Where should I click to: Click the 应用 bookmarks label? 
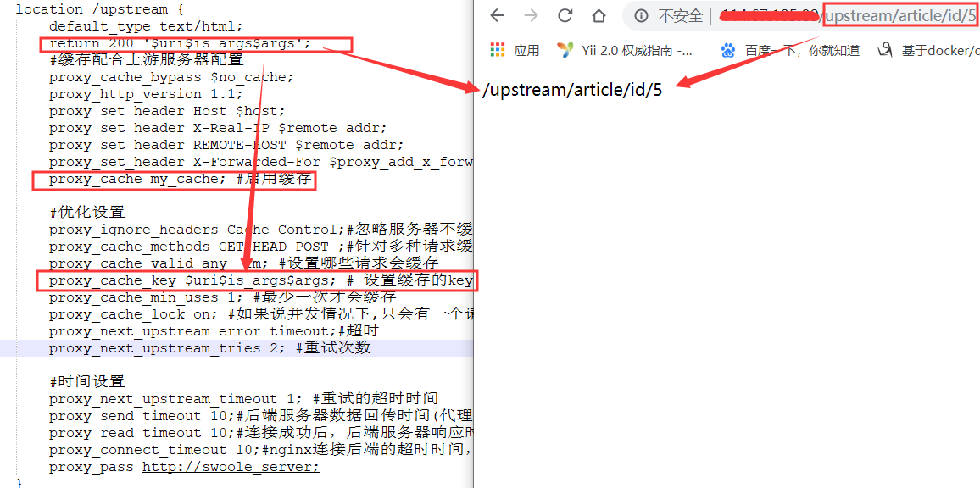tap(526, 51)
